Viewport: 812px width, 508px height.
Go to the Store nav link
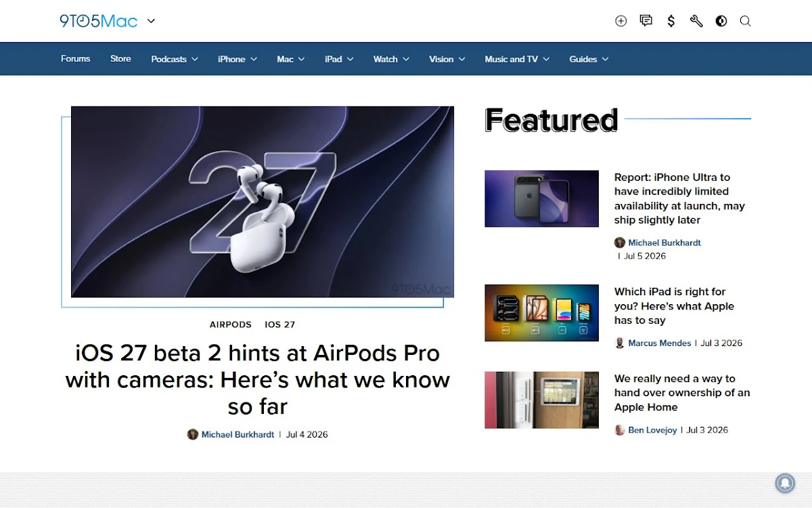point(120,59)
